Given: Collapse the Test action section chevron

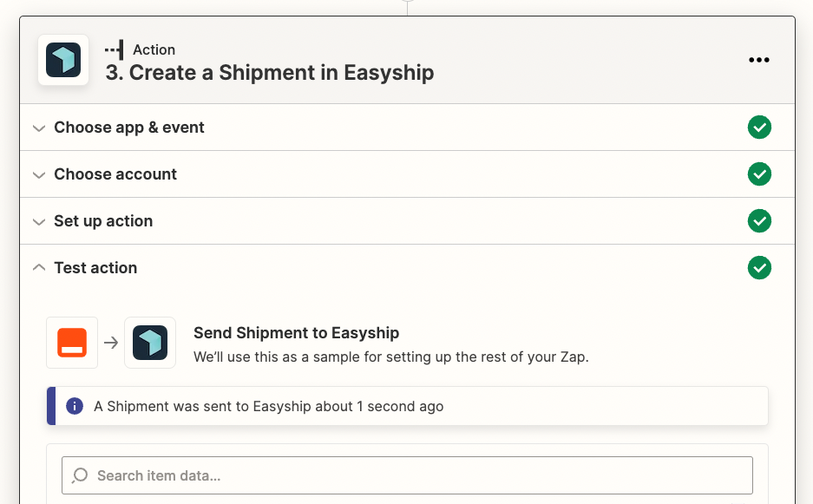Looking at the screenshot, I should point(39,267).
